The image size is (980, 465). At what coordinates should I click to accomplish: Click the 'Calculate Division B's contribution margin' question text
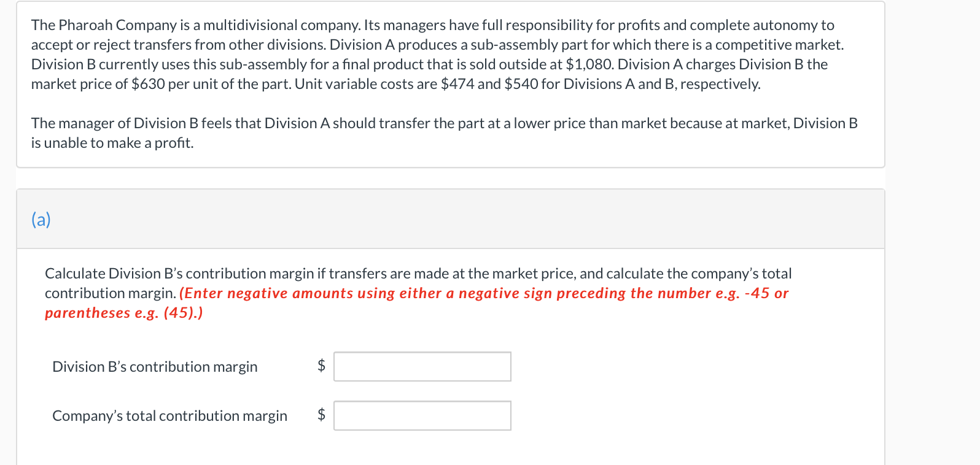coord(418,283)
